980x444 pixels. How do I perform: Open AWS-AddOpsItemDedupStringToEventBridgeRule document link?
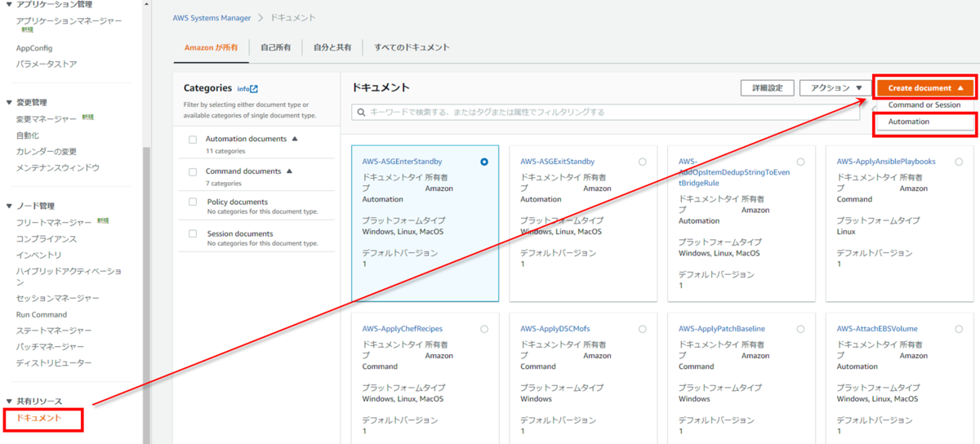coord(734,172)
